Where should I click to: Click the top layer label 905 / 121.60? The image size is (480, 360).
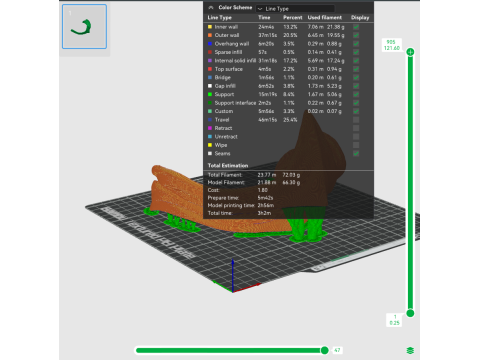click(392, 45)
